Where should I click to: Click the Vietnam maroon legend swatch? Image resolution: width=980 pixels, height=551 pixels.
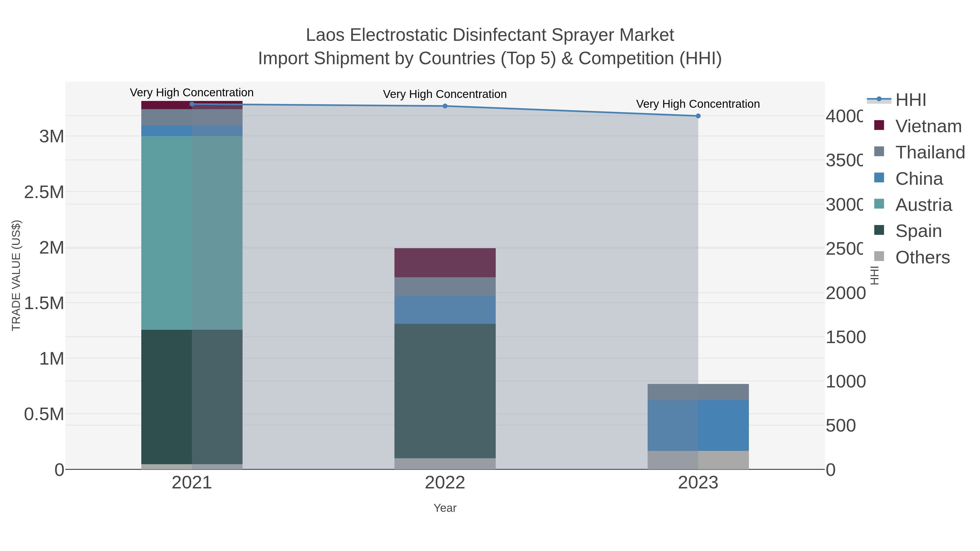click(x=879, y=125)
